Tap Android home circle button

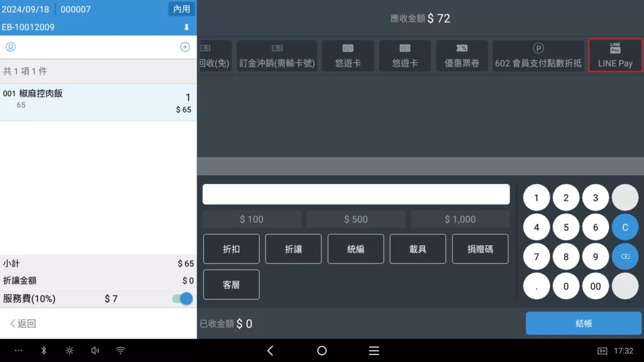[322, 351]
